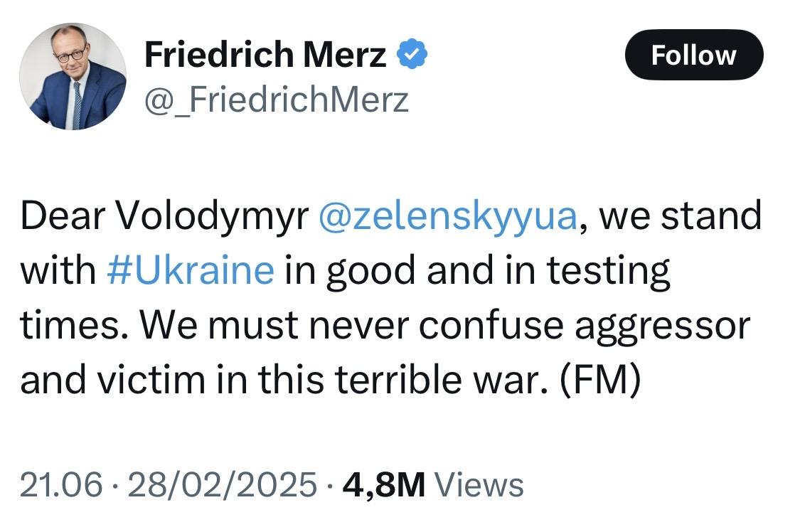
Task: Open the @zelenskyyua mention
Action: point(448,216)
